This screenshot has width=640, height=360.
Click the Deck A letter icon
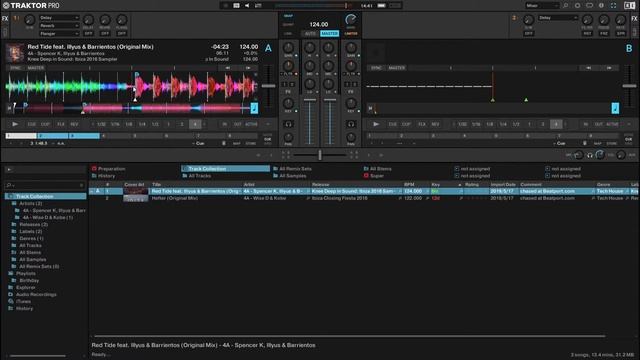pos(268,48)
